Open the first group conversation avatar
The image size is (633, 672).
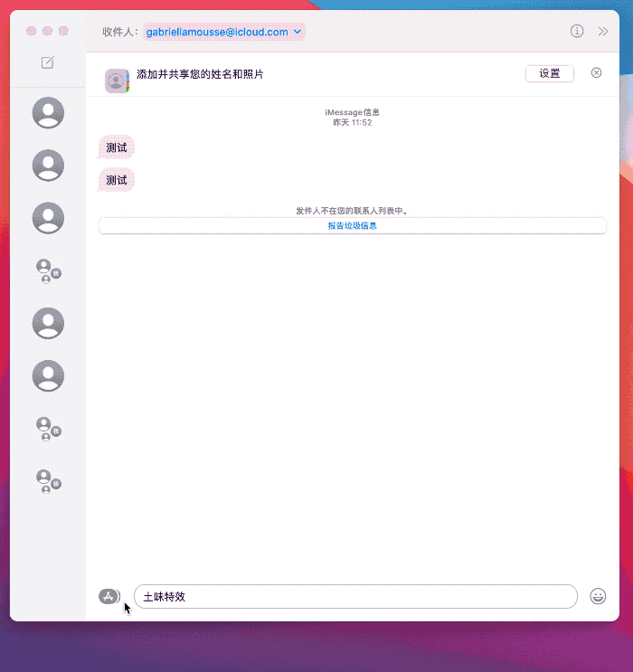point(48,270)
